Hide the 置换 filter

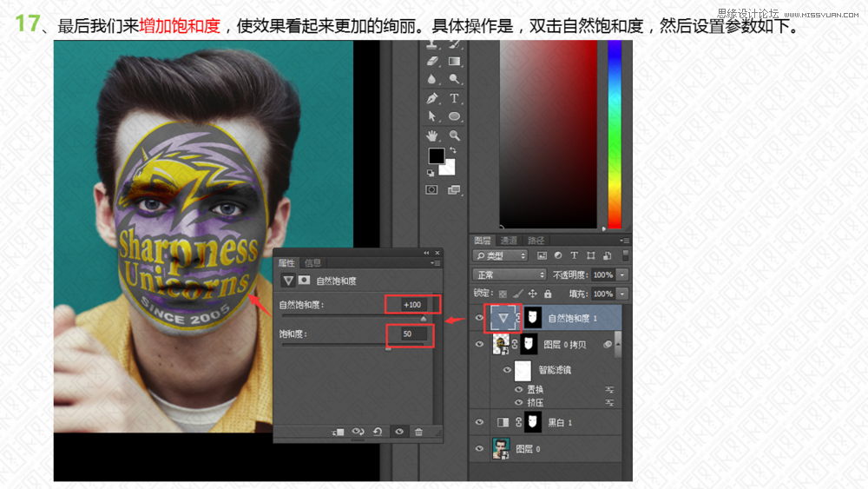[x=519, y=389]
